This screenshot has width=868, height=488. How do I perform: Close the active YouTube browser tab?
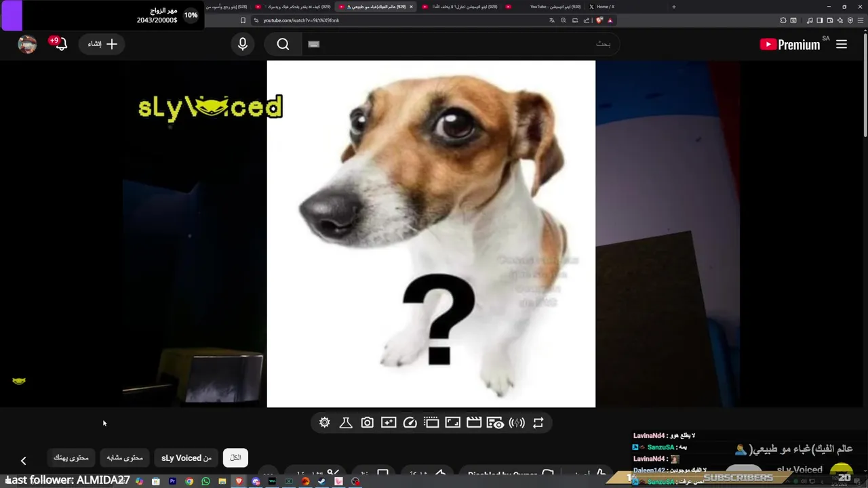click(411, 7)
